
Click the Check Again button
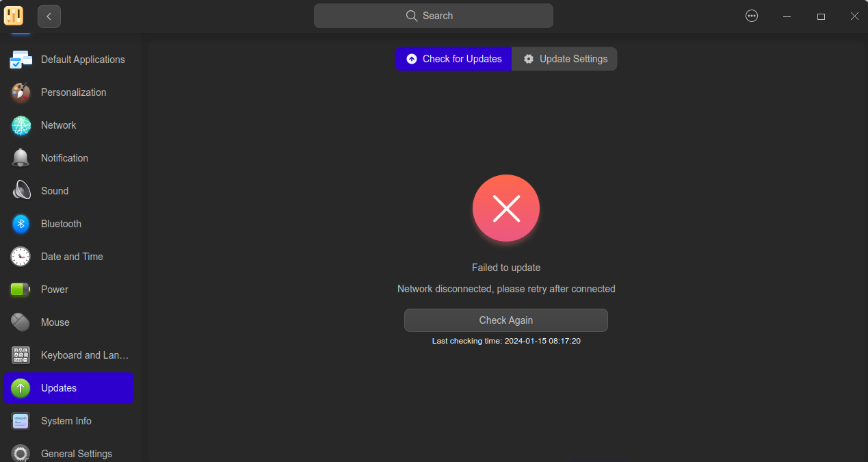pyautogui.click(x=506, y=320)
